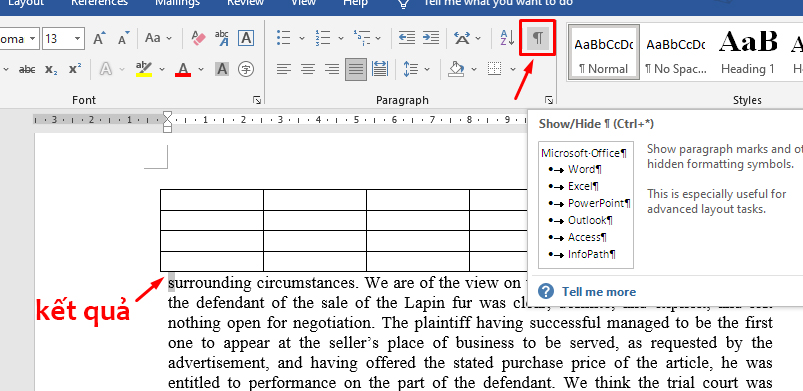Clear all formatting with the eraser icon

[198, 38]
